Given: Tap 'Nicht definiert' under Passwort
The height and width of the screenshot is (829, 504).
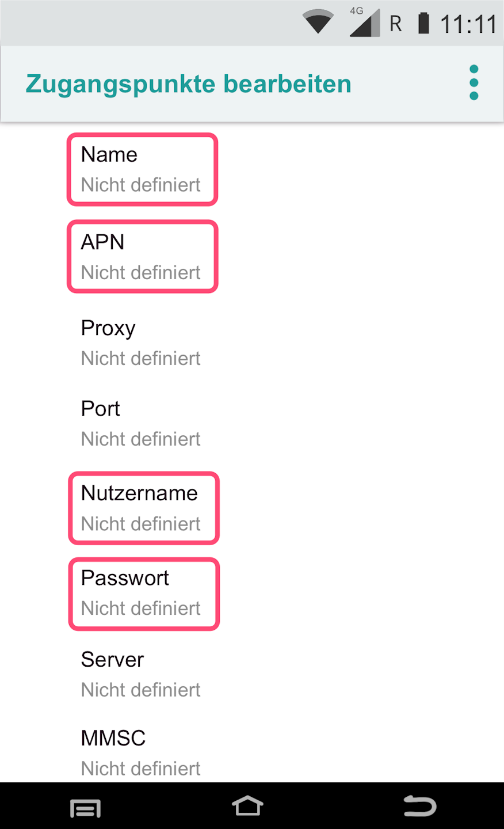Looking at the screenshot, I should pos(141,609).
